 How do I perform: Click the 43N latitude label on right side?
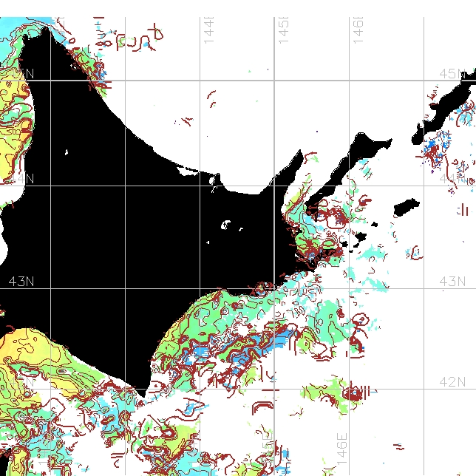coord(452,282)
